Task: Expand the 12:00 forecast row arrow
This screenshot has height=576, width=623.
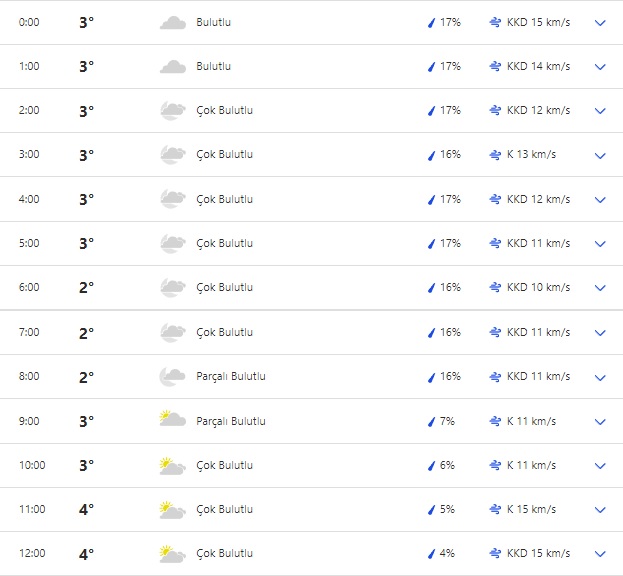Action: (600, 553)
